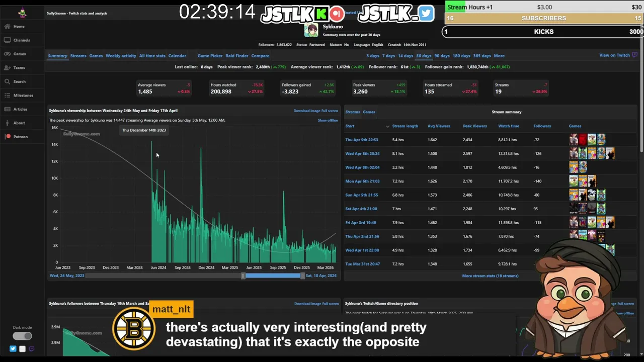Click the Twitch icon under Dark mode
Image resolution: width=644 pixels, height=362 pixels.
pyautogui.click(x=32, y=349)
